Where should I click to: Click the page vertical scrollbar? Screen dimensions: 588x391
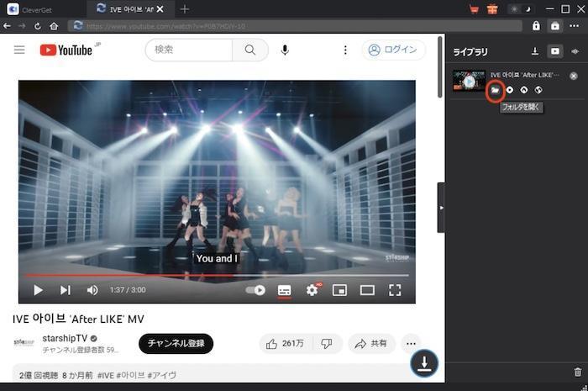tap(440, 67)
